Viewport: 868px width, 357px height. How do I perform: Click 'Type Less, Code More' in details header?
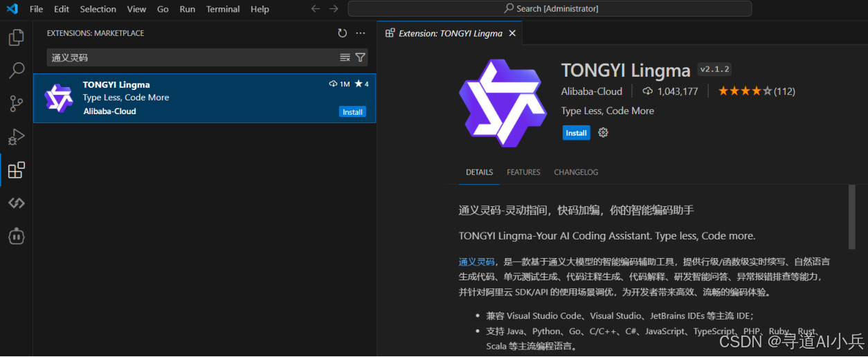point(608,111)
